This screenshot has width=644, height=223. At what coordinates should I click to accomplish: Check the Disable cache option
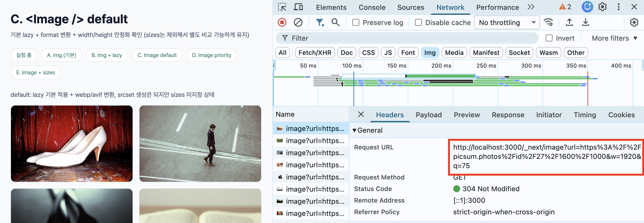coord(418,23)
